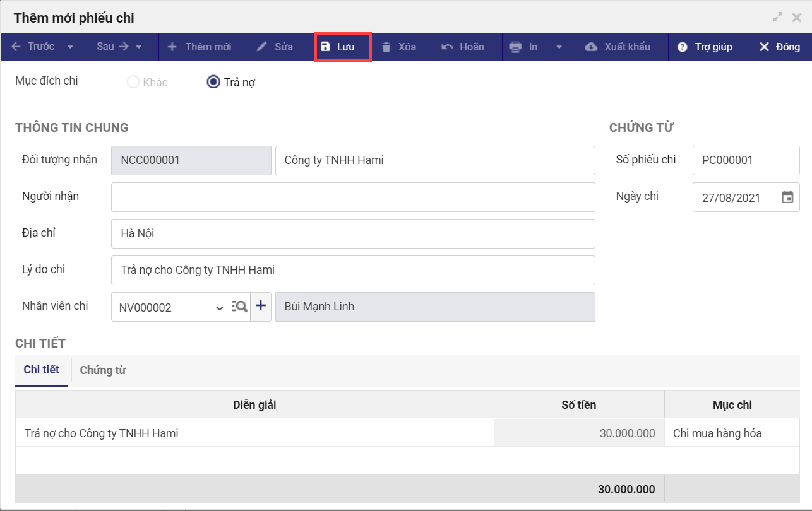Screen dimensions: 812x511
Task: Select the Trả nợ radio button
Action: pyautogui.click(x=213, y=82)
